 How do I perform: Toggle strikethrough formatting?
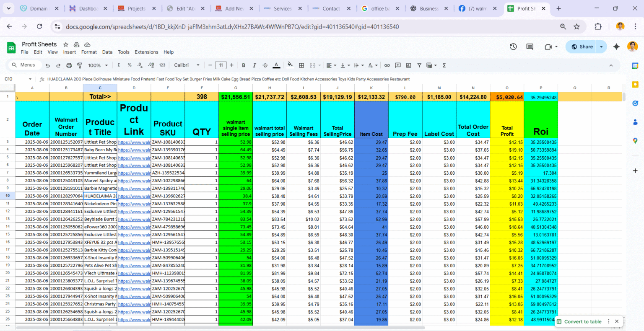(265, 65)
